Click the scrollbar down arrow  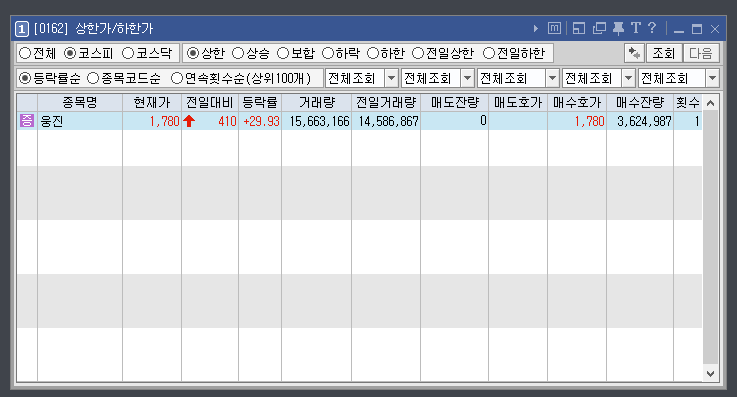tap(711, 374)
